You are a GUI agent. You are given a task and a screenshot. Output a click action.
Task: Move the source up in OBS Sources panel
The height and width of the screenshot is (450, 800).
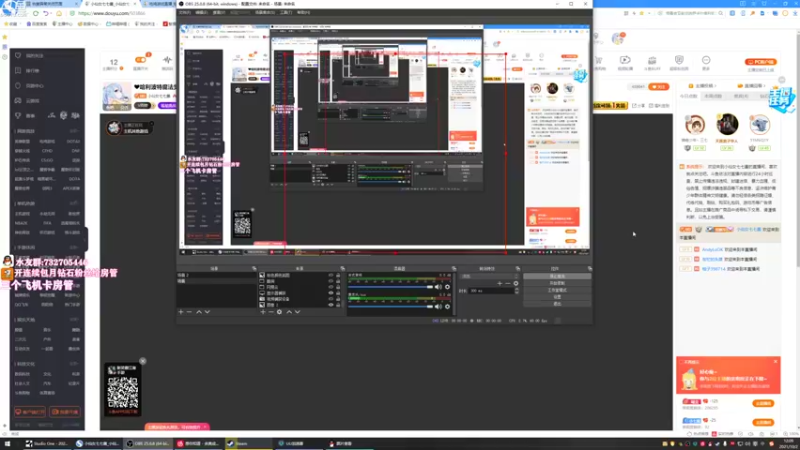(x=289, y=312)
